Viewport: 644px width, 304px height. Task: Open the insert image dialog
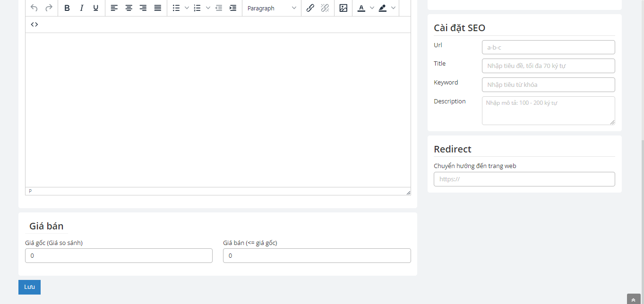pos(343,8)
